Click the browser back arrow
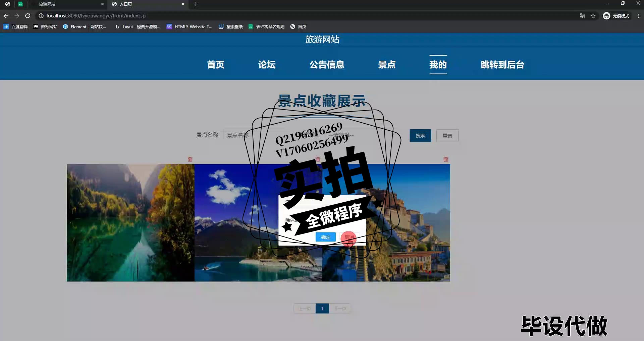Image resolution: width=644 pixels, height=341 pixels. click(x=6, y=16)
